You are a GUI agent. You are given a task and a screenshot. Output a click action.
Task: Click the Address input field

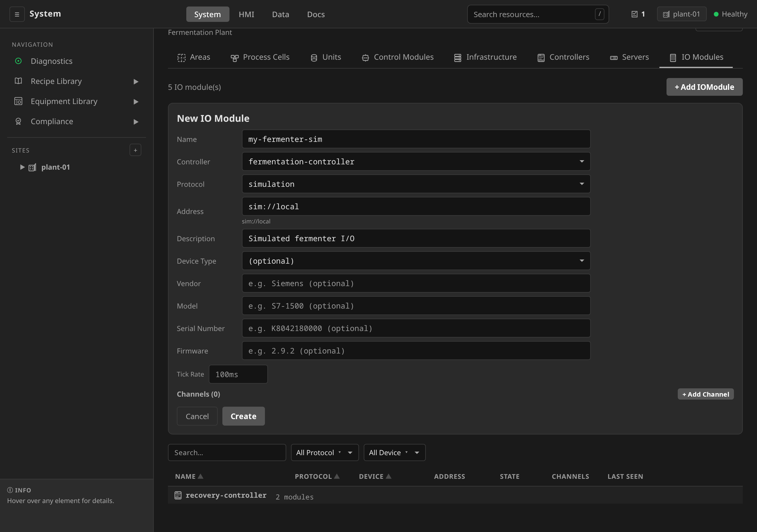tap(416, 206)
